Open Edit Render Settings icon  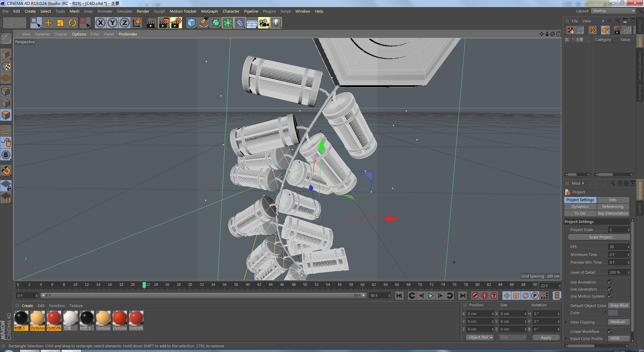click(x=176, y=23)
